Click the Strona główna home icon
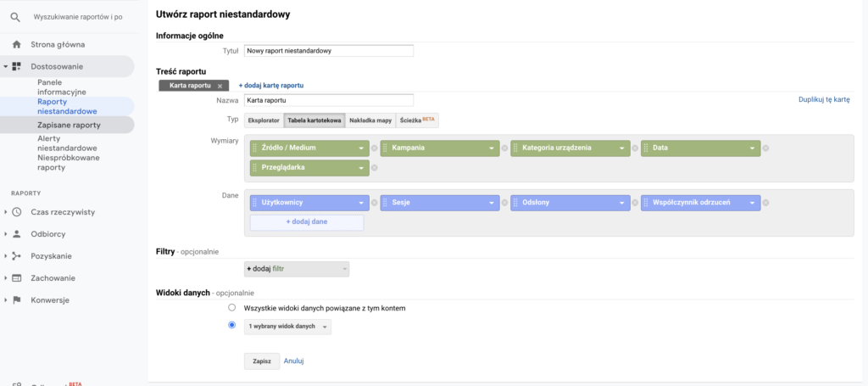The width and height of the screenshot is (868, 386). click(17, 44)
